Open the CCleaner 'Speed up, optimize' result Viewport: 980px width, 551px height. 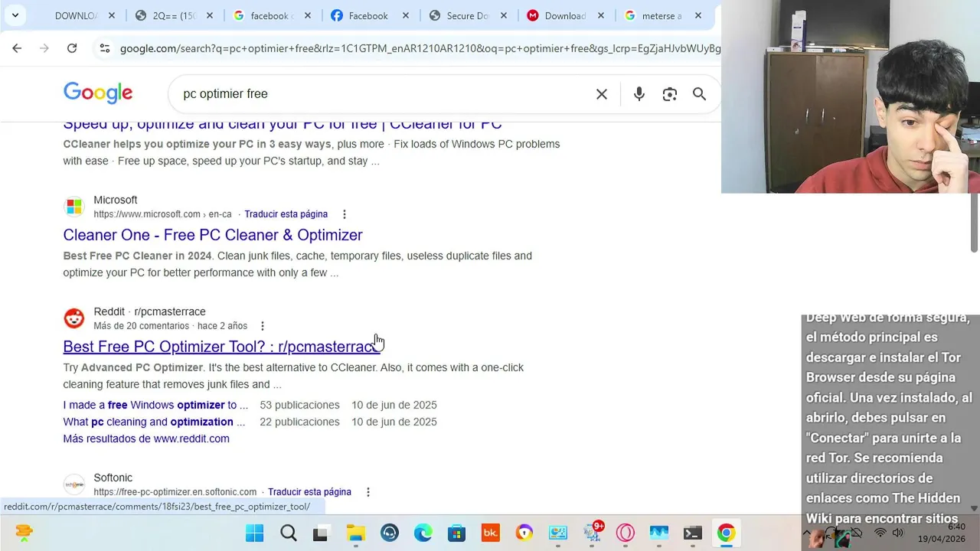(283, 125)
